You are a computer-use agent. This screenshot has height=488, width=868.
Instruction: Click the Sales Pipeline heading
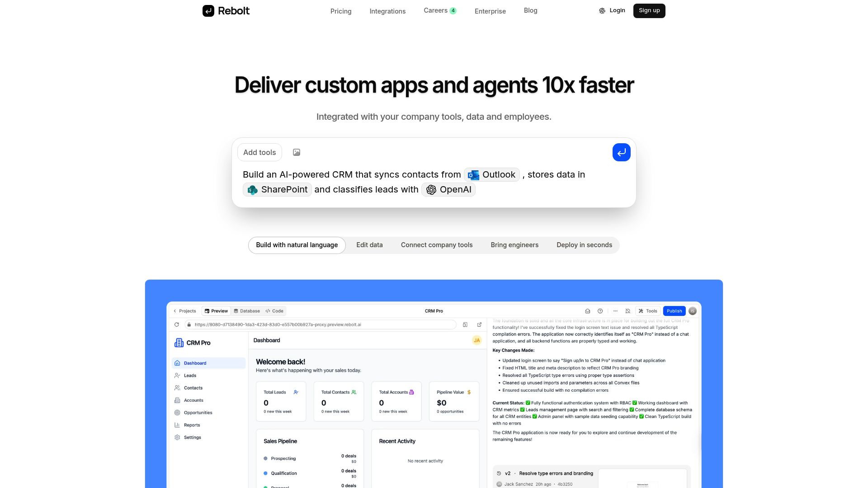(280, 441)
